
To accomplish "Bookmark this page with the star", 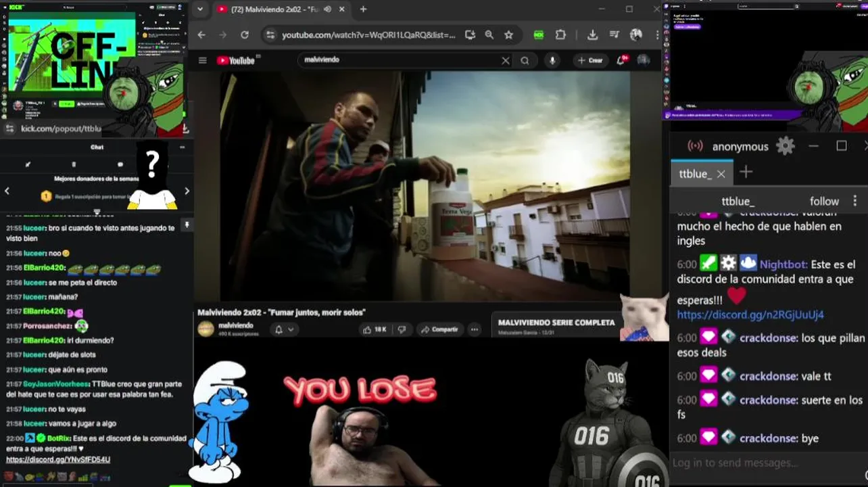I will click(508, 35).
